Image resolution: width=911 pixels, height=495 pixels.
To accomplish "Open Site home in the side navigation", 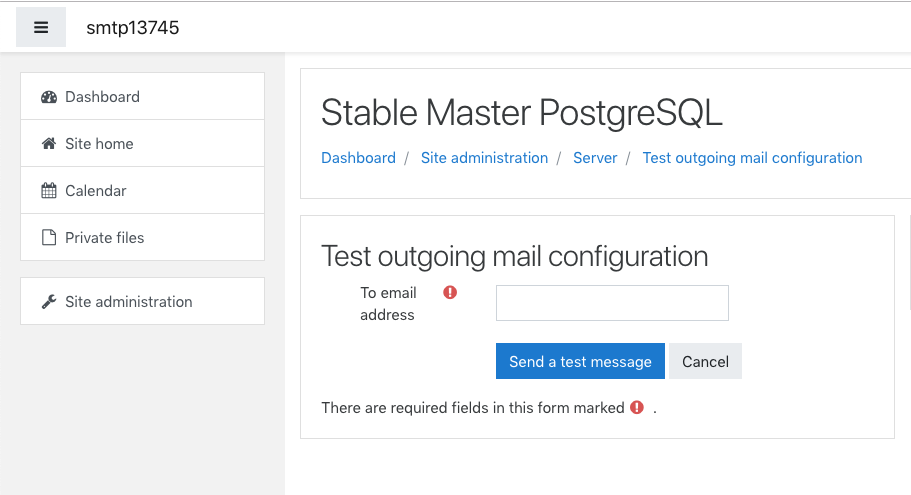I will 142,144.
